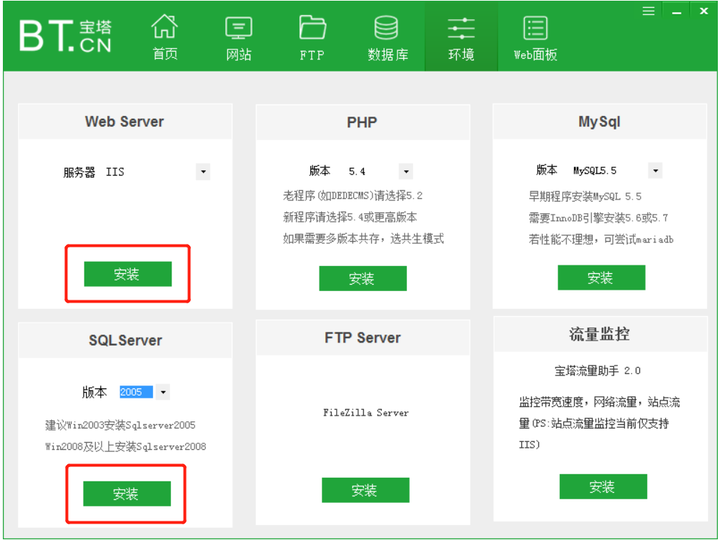Expand the MySql 版本 dropdown
Screen dimensions: 720x540
[x=654, y=171]
